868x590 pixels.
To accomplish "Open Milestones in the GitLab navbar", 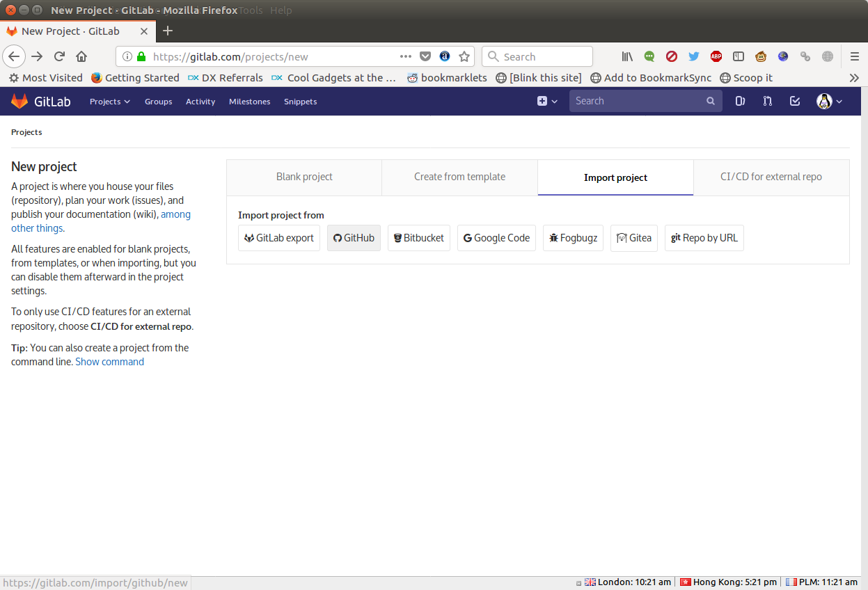I will tap(250, 102).
